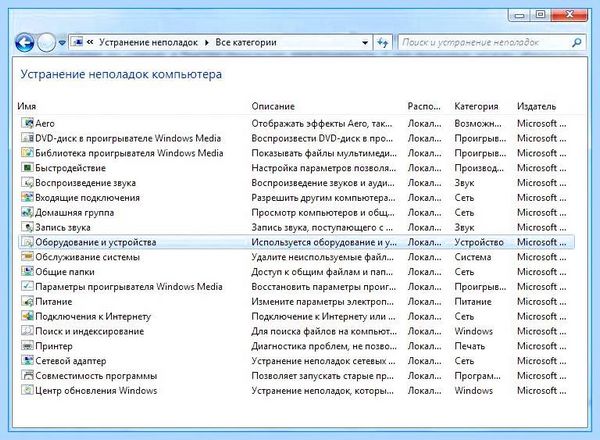Screen dimensions: 600x440
Task: Open recent pages dropdown next to Forward
Action: (x=62, y=43)
